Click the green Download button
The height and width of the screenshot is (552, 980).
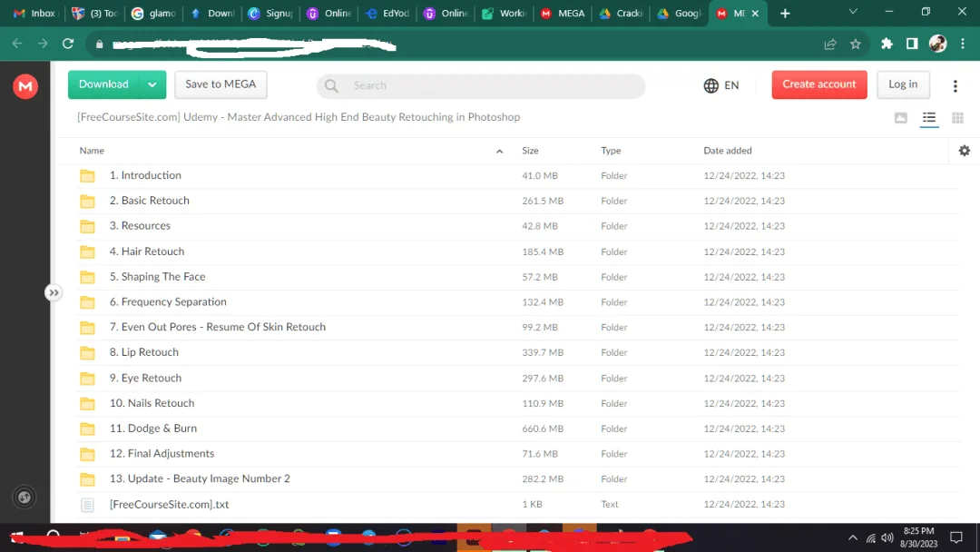coord(103,84)
